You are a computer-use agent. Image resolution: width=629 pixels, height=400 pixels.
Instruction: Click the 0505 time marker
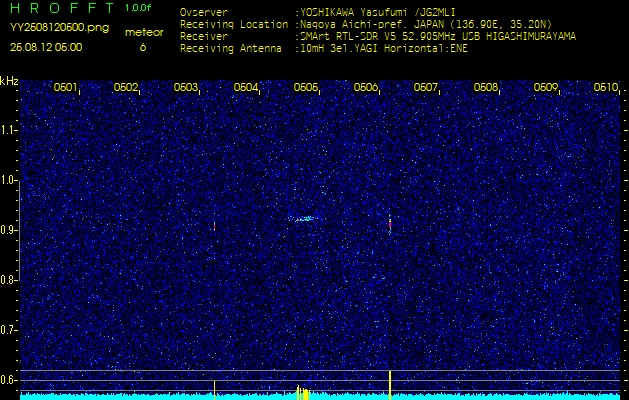[306, 87]
